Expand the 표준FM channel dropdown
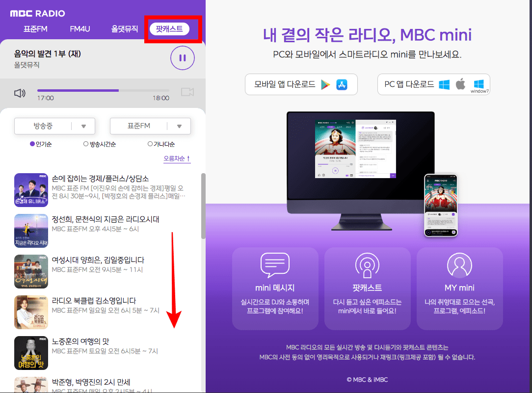 [150, 126]
